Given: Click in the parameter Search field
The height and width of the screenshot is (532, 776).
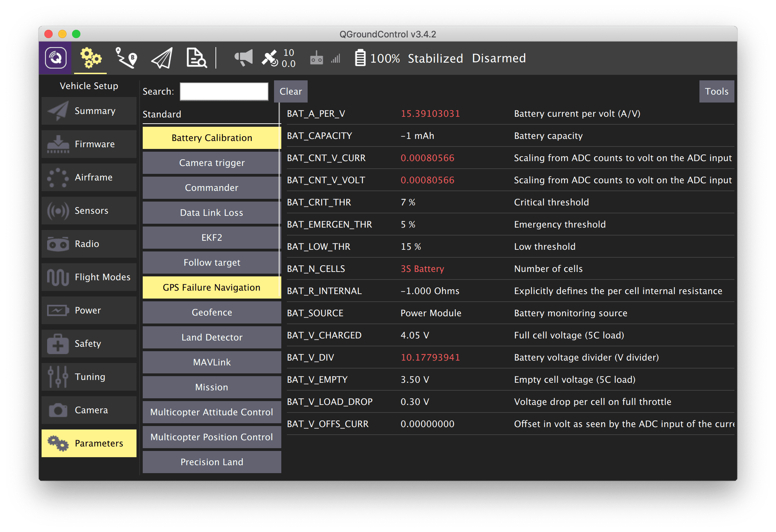Looking at the screenshot, I should coord(224,91).
